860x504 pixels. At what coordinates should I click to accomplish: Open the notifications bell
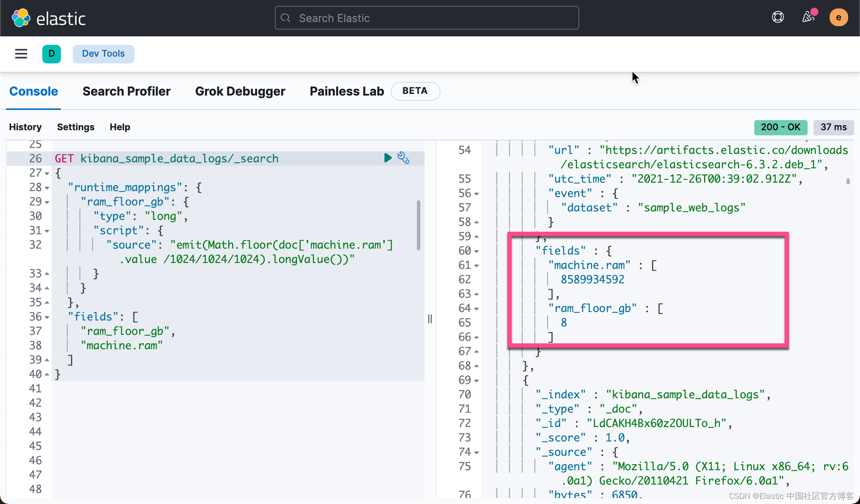pyautogui.click(x=808, y=17)
